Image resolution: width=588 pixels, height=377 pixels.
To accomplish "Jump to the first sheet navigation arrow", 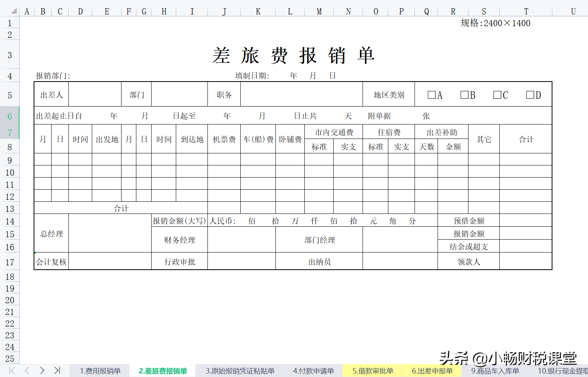I will 12,370.
